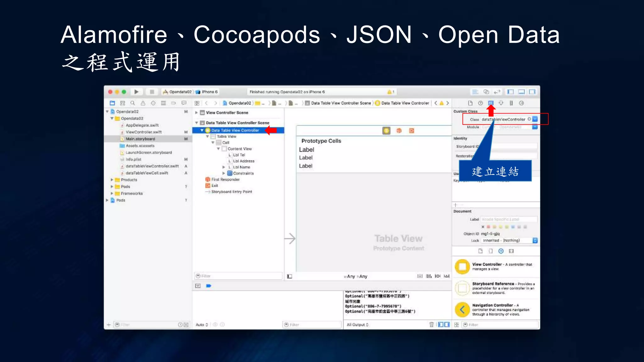Toggle the debug area visibility

pyautogui.click(x=521, y=92)
